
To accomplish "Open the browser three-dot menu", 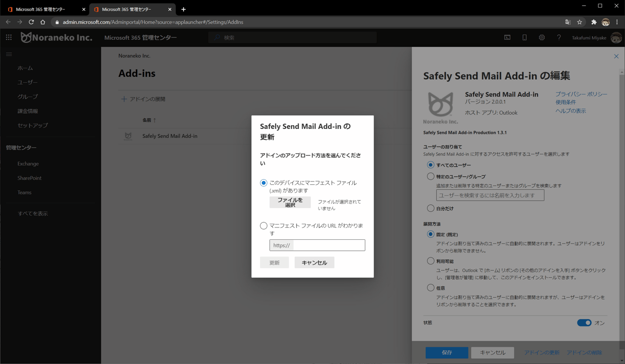I will pyautogui.click(x=617, y=22).
